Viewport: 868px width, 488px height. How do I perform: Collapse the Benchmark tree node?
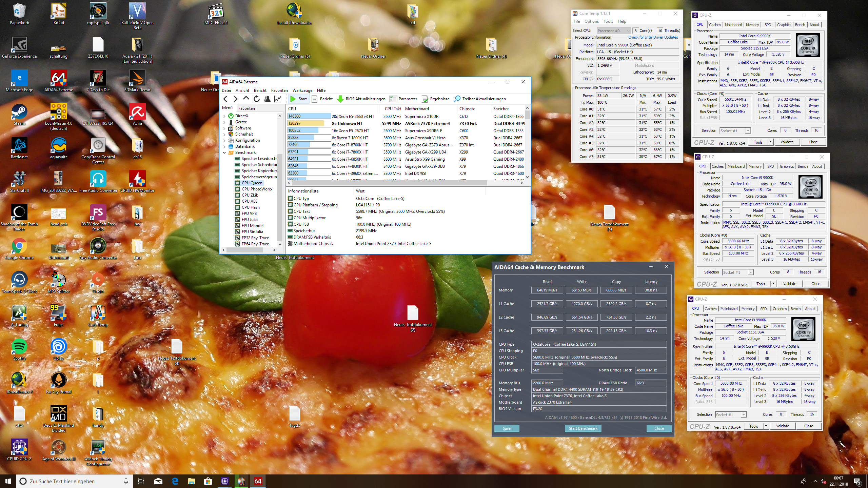click(224, 152)
